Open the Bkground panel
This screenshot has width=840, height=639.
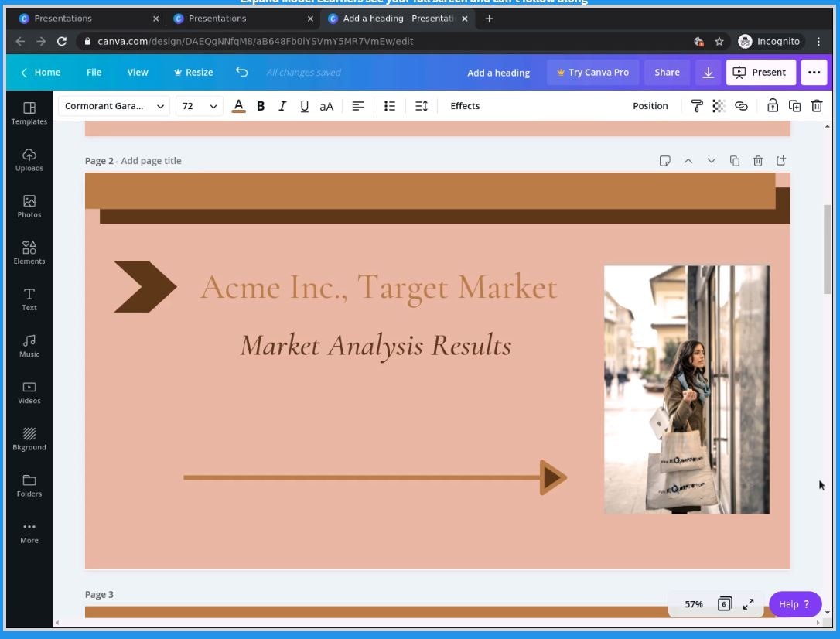pyautogui.click(x=29, y=439)
